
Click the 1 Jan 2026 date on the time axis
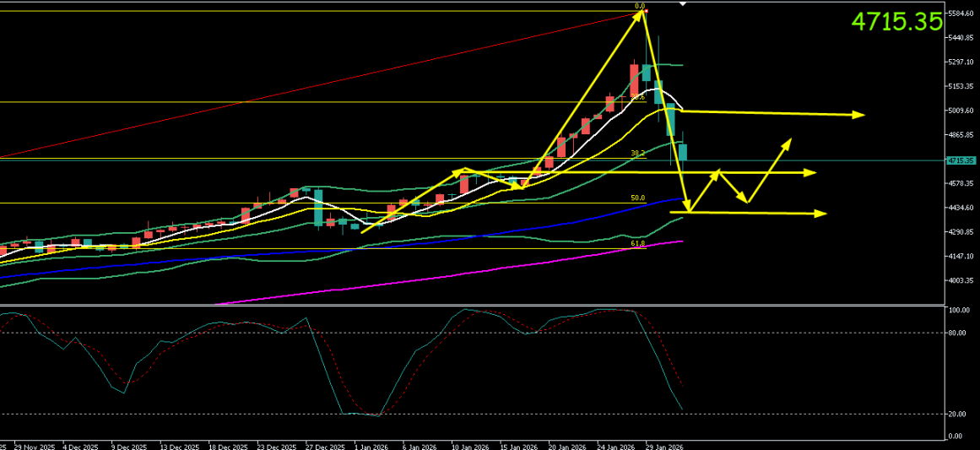pos(371,447)
